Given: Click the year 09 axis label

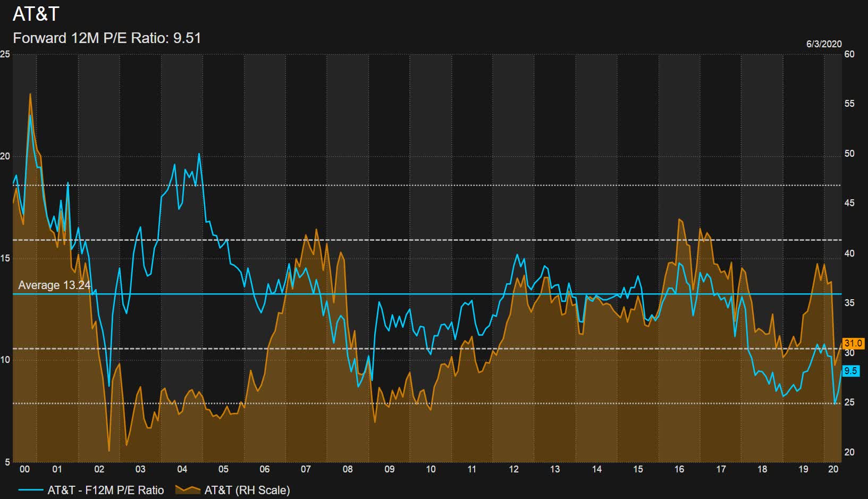Looking at the screenshot, I should pos(390,469).
